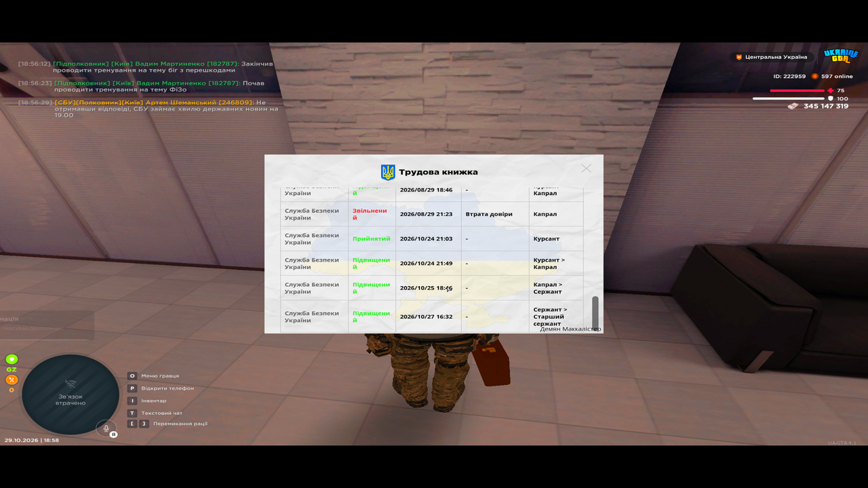Click the work book scrollbar thumb
This screenshot has height=488, width=868.
[x=595, y=312]
